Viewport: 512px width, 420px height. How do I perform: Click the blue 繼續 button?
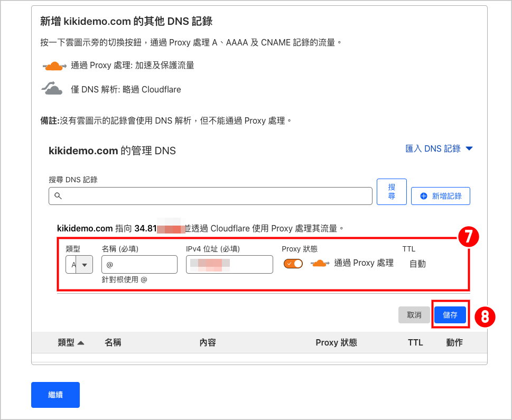(x=55, y=395)
